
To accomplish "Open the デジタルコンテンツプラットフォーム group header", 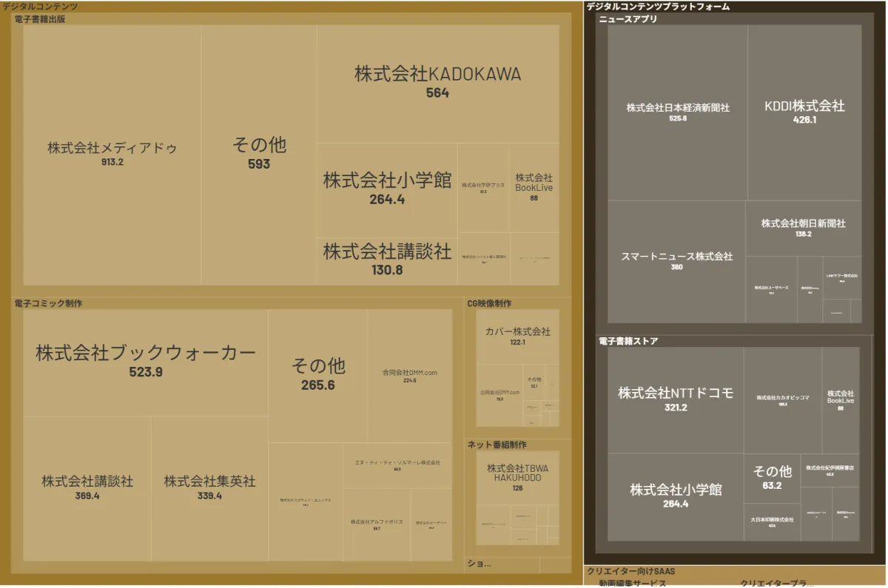I will click(x=658, y=7).
